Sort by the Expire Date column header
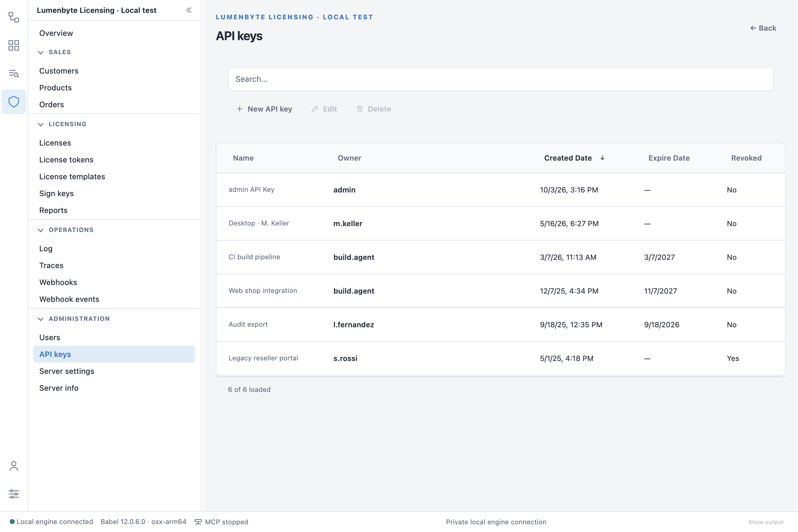 669,158
